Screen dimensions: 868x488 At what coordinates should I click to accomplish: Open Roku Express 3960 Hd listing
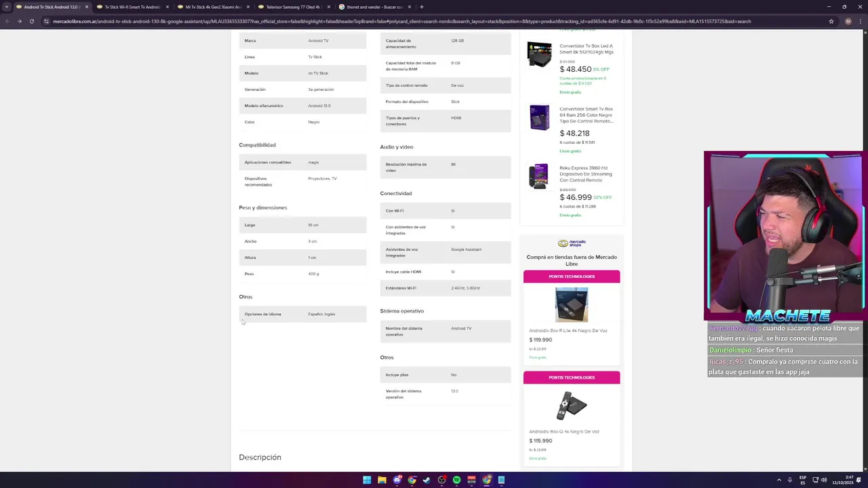pyautogui.click(x=585, y=174)
